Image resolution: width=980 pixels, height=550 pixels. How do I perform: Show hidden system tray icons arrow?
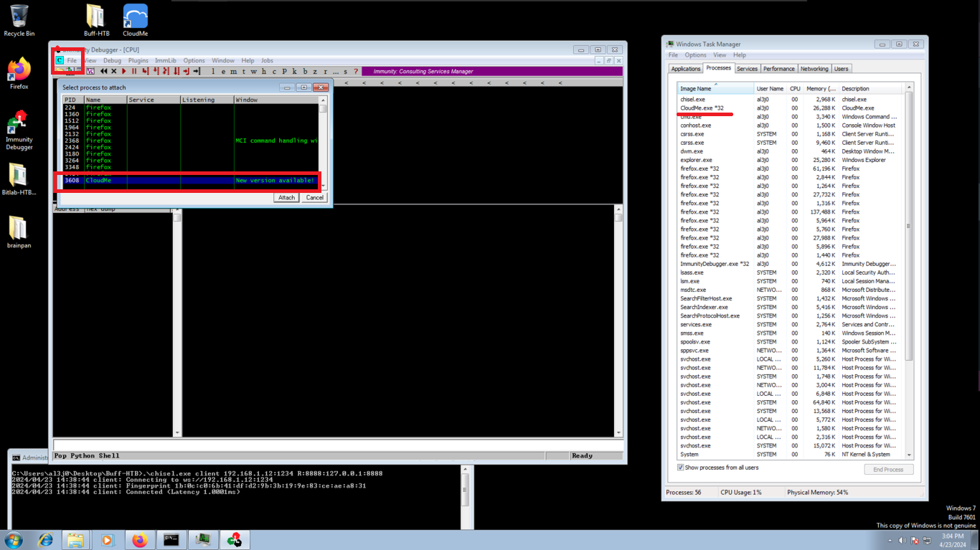click(x=890, y=541)
